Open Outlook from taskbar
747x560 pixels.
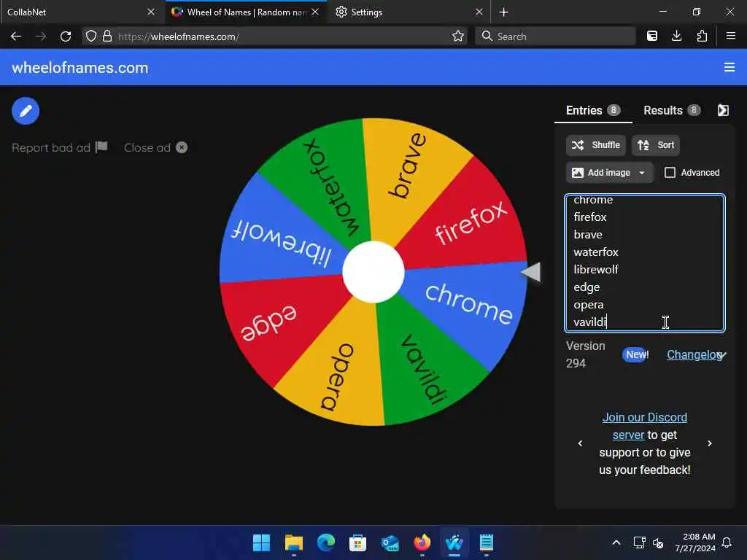[390, 542]
